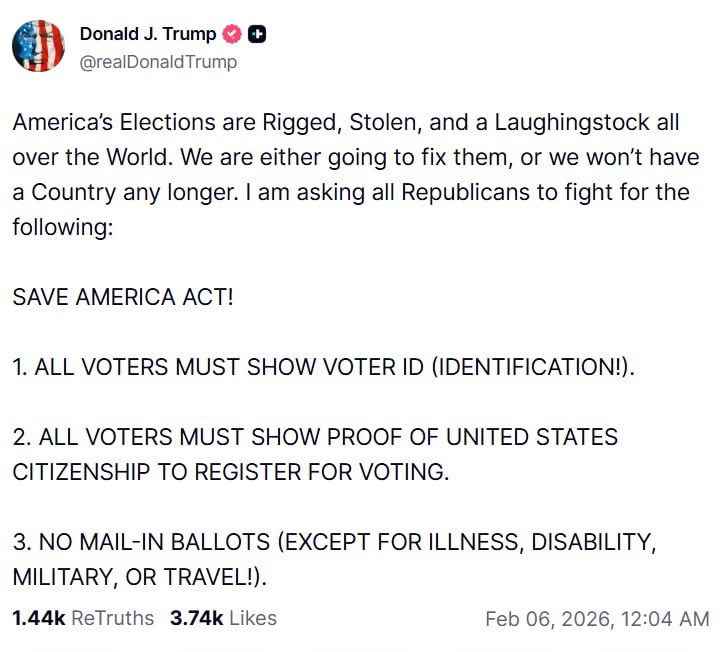Click the a Country any longer sentence

point(126,192)
